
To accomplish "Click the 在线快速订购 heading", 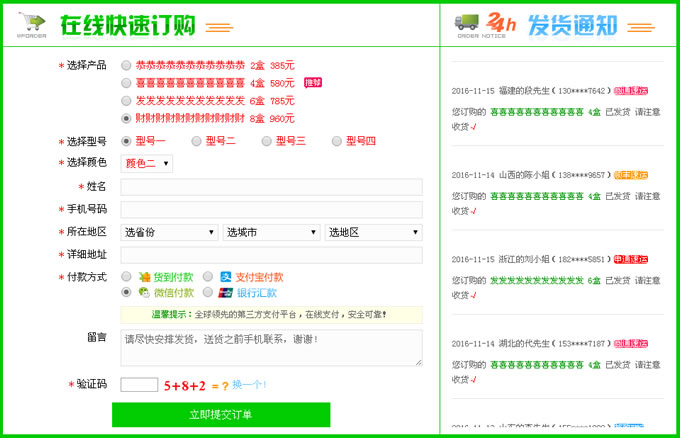I will pyautogui.click(x=128, y=25).
